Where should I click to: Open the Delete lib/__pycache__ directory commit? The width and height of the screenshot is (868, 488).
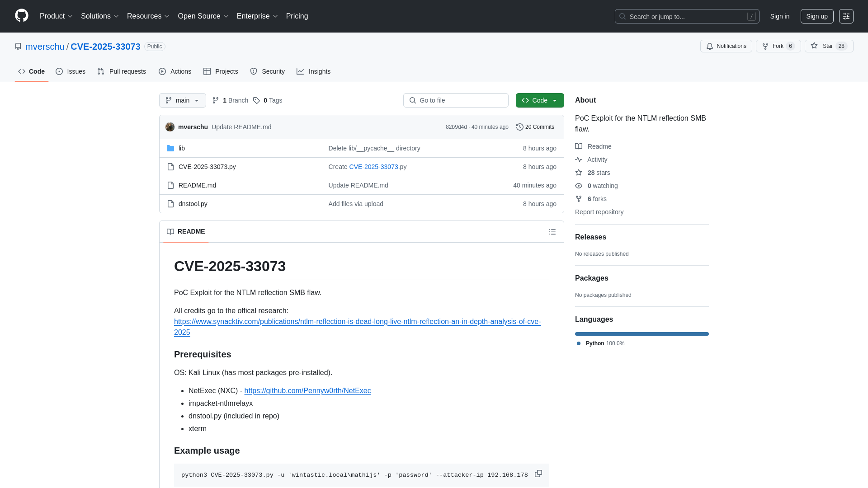[374, 148]
